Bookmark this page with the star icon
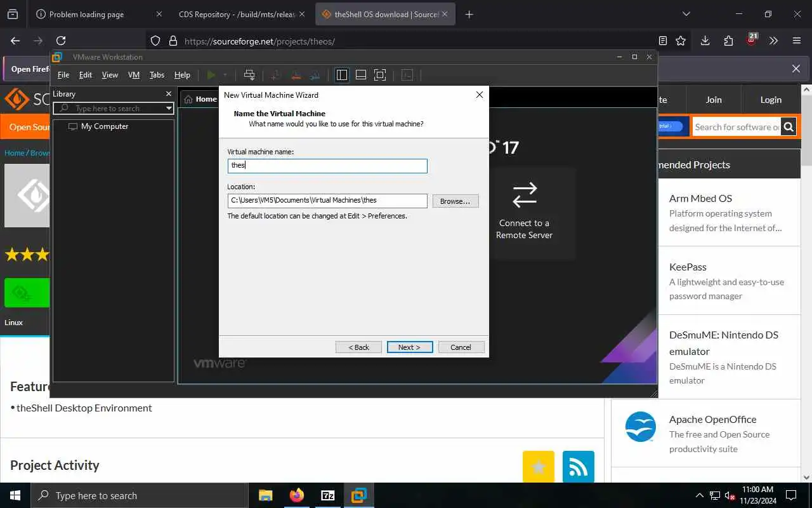 [x=681, y=41]
